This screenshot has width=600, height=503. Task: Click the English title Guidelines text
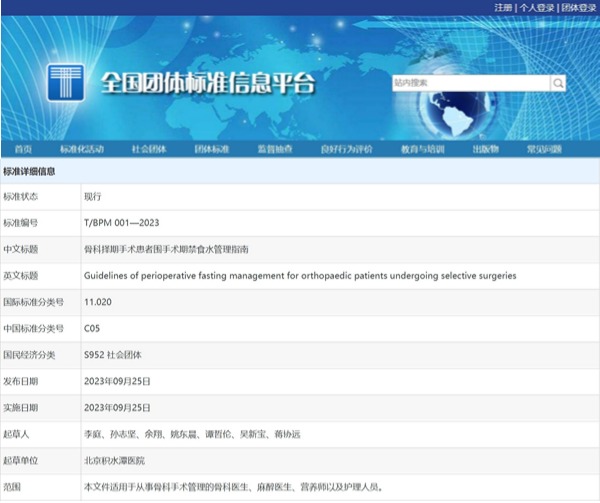(x=300, y=275)
